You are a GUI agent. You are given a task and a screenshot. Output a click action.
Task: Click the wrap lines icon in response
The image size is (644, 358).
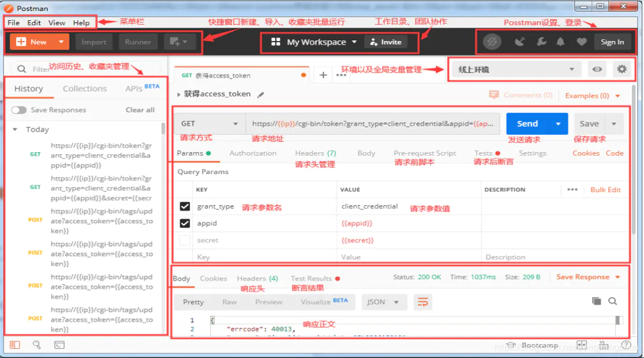click(422, 302)
